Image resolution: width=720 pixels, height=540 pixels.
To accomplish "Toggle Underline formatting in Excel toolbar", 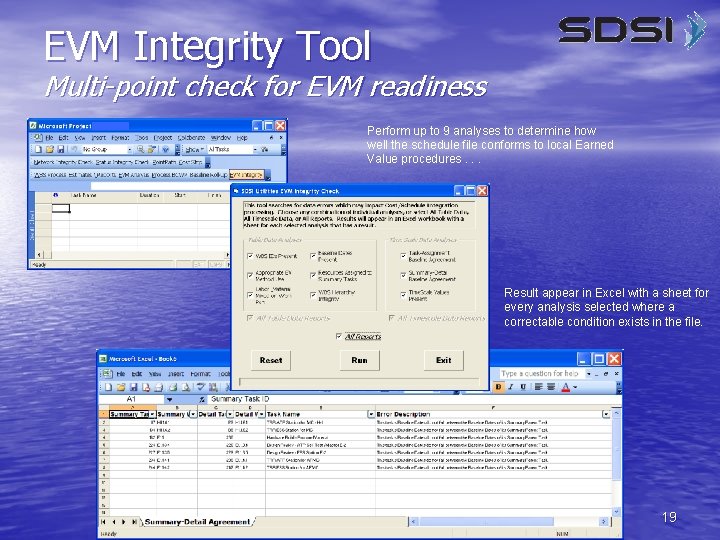I will tap(523, 387).
